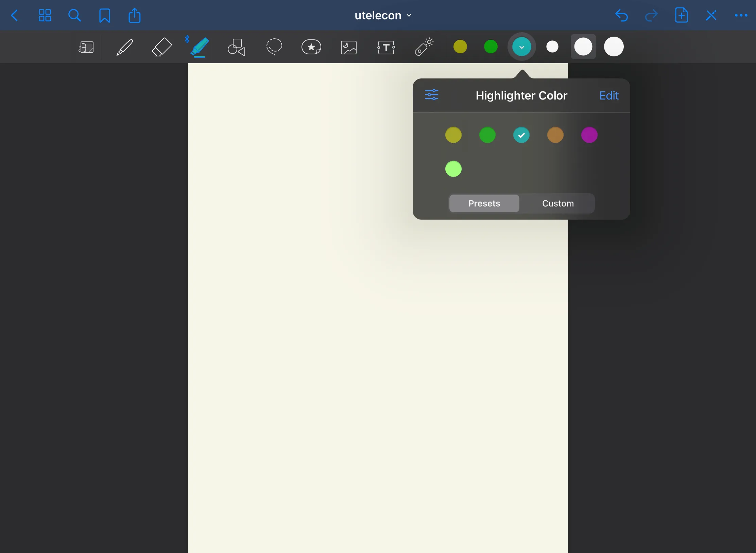Open the page thumbnails grid view

[x=45, y=16]
